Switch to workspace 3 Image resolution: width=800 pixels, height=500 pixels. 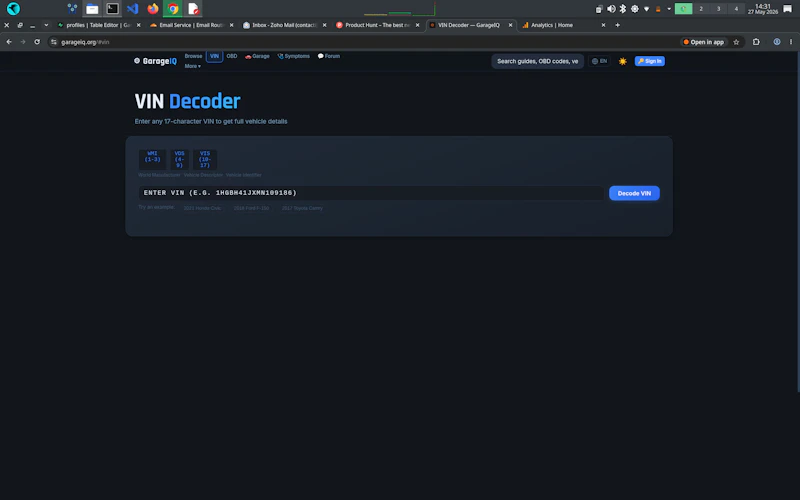tap(718, 9)
